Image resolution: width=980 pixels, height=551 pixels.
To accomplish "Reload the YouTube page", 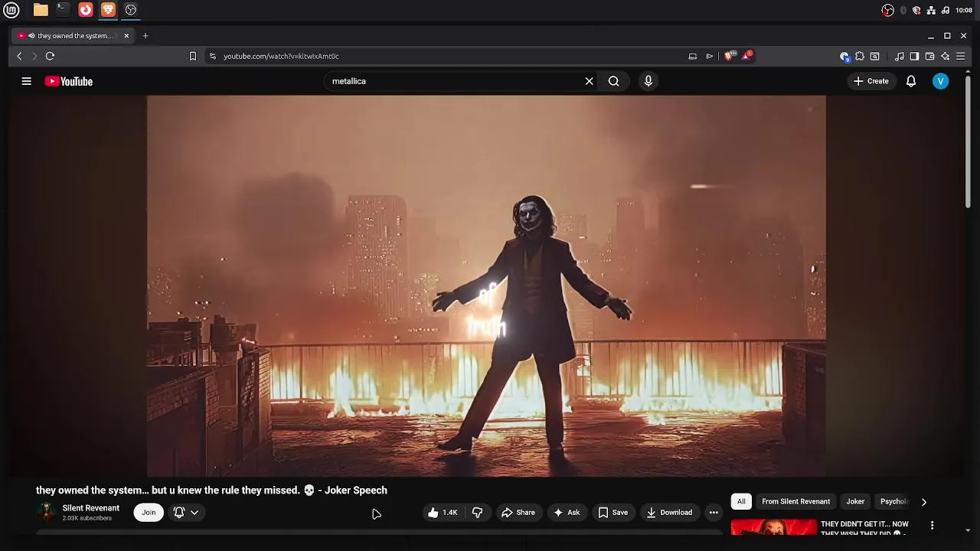I will pyautogui.click(x=50, y=56).
